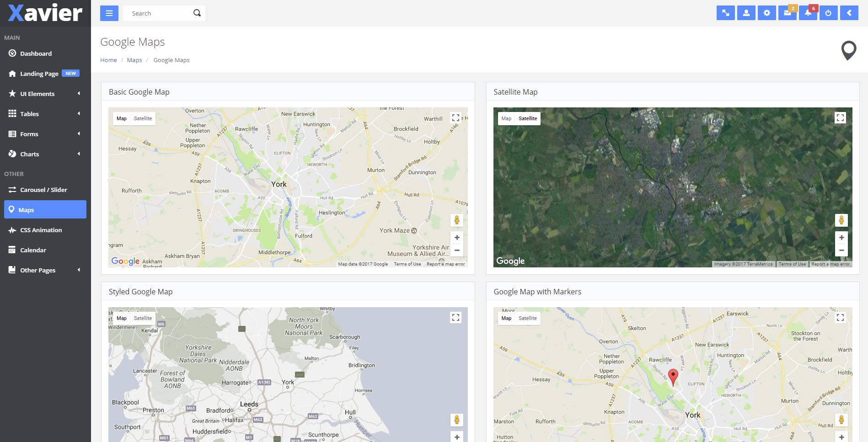The height and width of the screenshot is (442, 868).
Task: Click the Xavier logo
Action: pyautogui.click(x=45, y=13)
